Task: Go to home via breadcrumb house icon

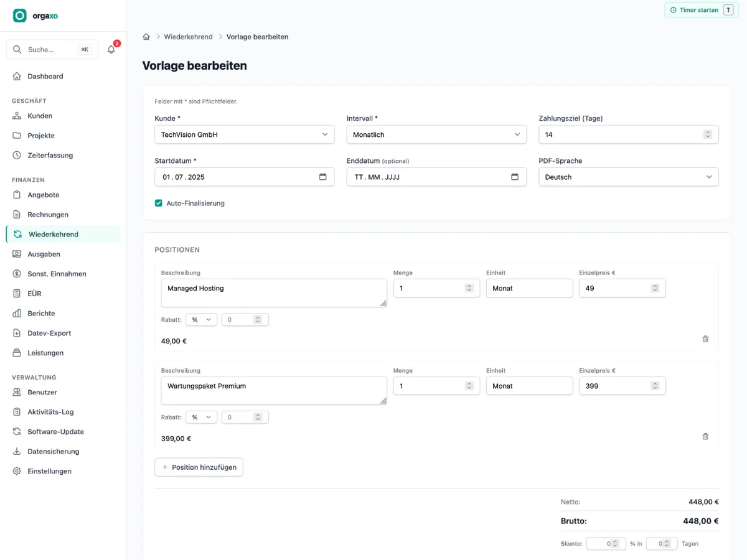Action: (x=146, y=37)
